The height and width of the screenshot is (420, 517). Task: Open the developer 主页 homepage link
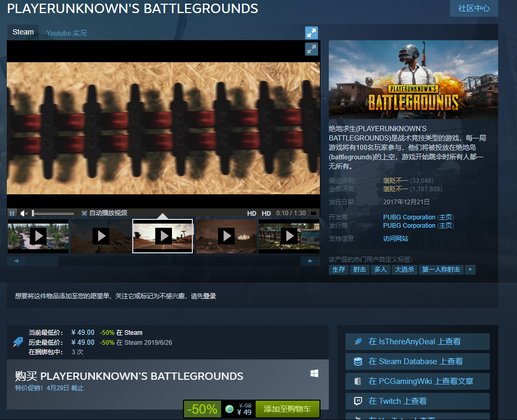pyautogui.click(x=446, y=217)
